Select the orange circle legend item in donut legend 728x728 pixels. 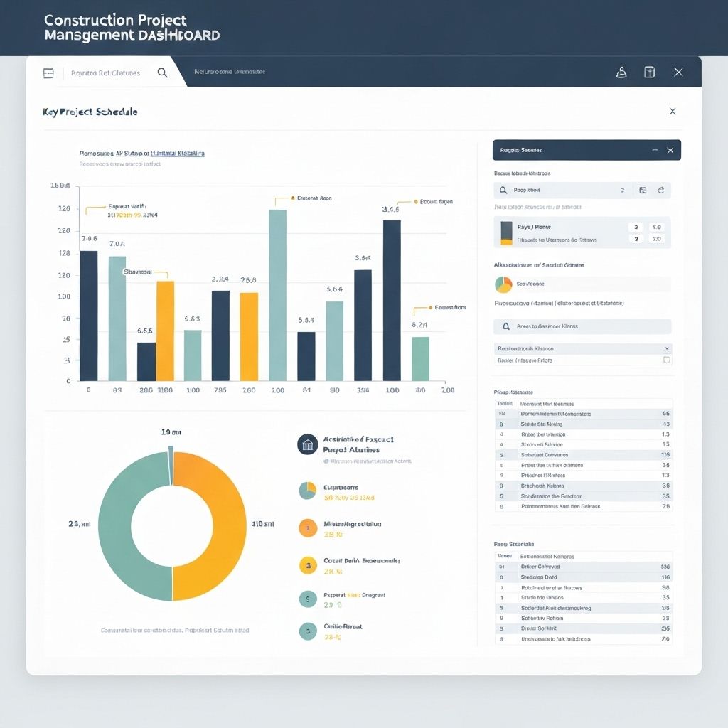(307, 528)
